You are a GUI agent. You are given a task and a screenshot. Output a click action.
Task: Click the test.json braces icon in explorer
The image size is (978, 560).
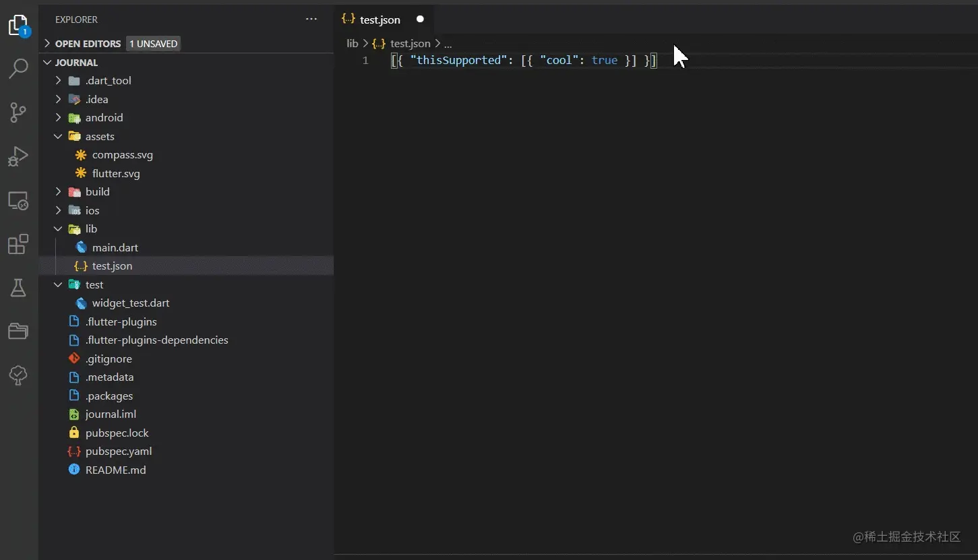[x=81, y=266]
